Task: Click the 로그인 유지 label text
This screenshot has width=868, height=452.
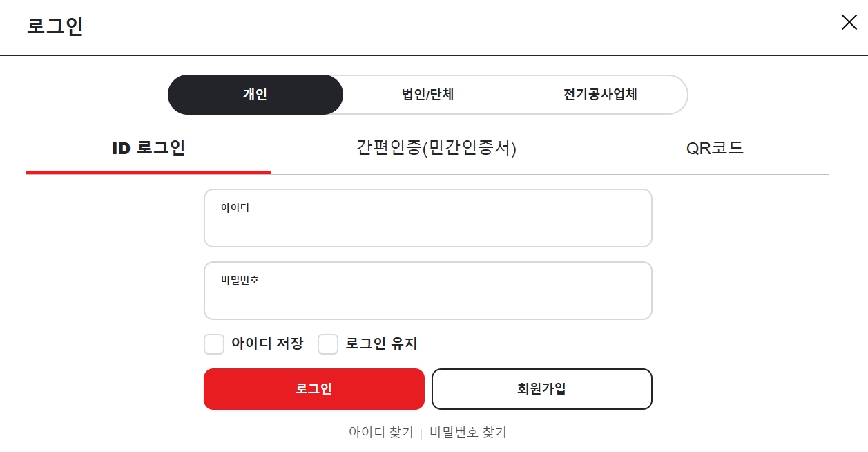Action: pos(382,343)
